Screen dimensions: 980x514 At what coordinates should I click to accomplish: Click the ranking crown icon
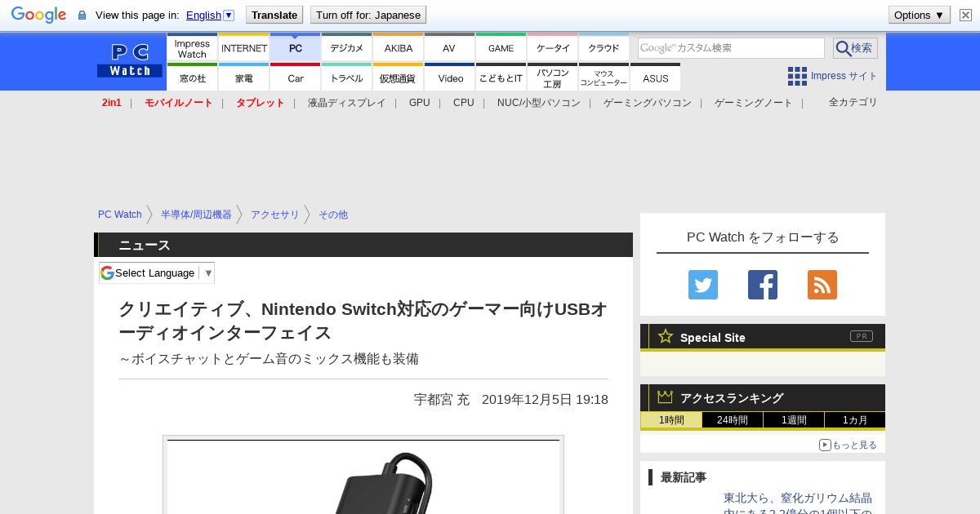[x=666, y=397]
